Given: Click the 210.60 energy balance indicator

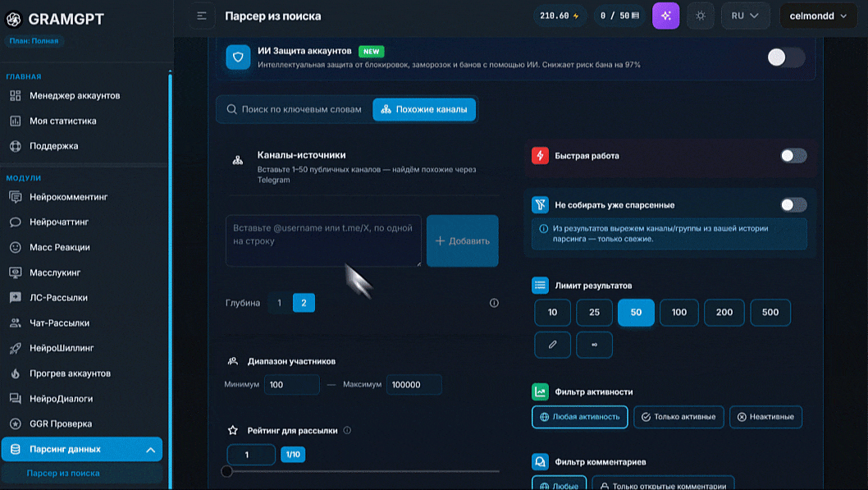Looking at the screenshot, I should click(x=559, y=16).
